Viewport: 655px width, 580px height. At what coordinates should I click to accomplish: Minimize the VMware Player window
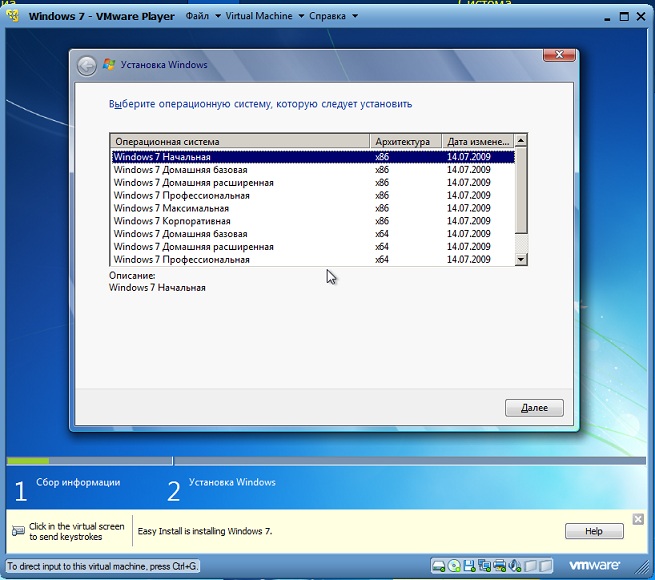coord(607,17)
